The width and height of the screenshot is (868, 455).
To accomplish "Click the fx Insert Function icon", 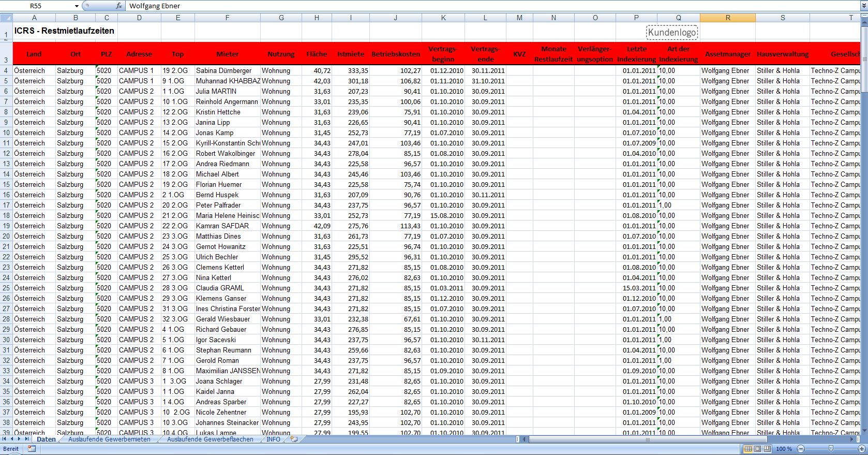I will point(119,6).
